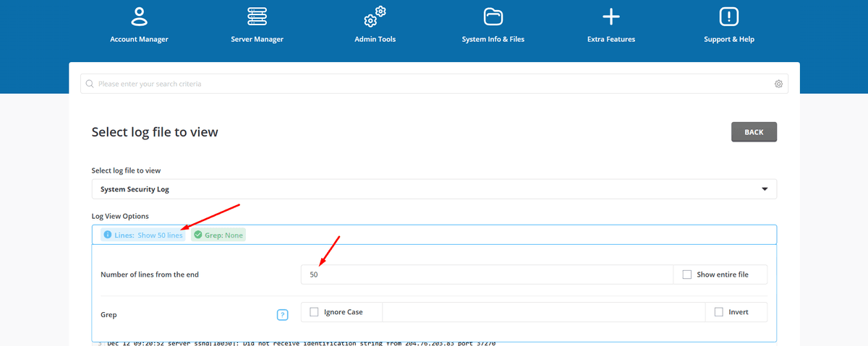The image size is (868, 346).
Task: Click the search settings gear icon
Action: coord(778,84)
